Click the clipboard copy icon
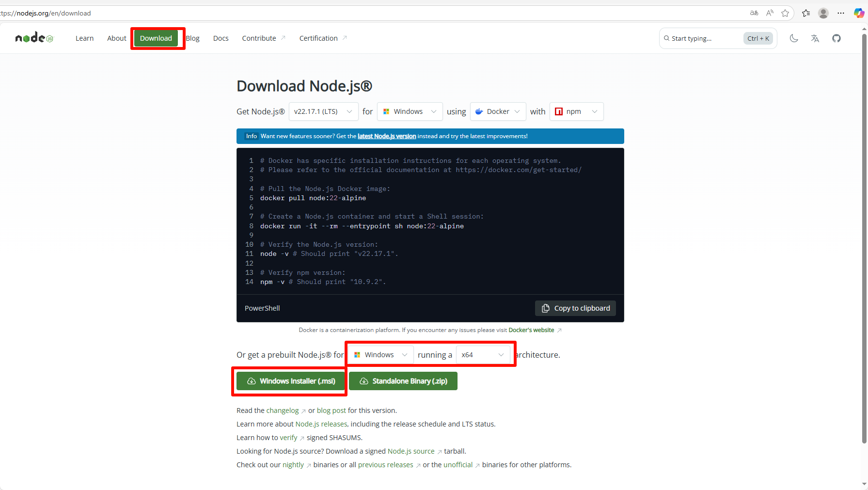The height and width of the screenshot is (490, 868). (x=546, y=308)
